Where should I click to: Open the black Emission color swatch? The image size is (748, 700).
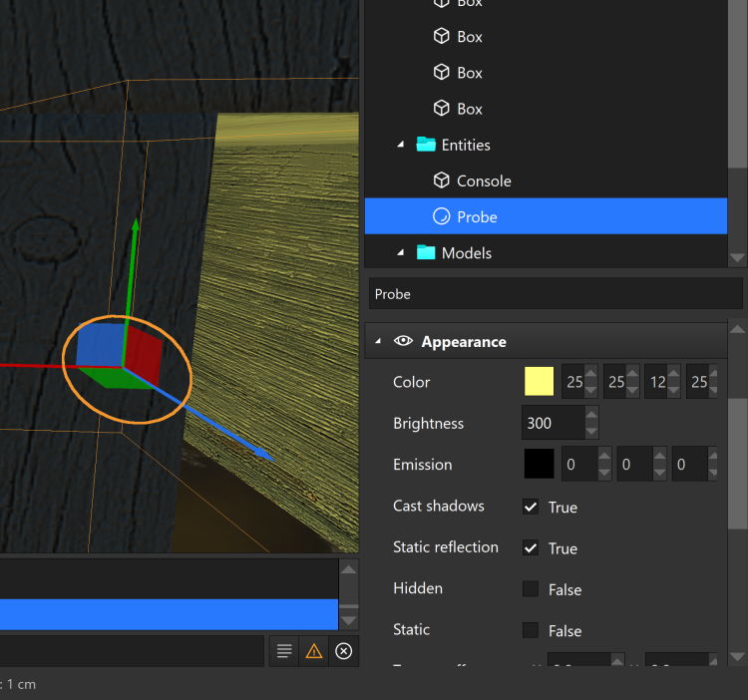tap(540, 464)
